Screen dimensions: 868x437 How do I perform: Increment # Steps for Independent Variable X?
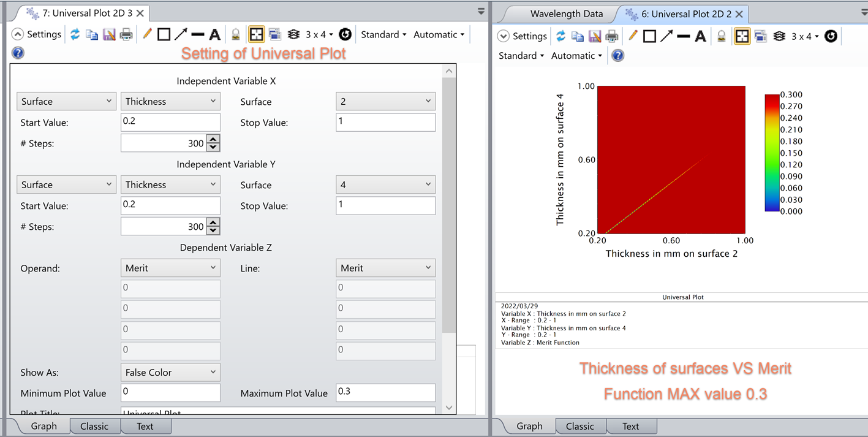(213, 139)
